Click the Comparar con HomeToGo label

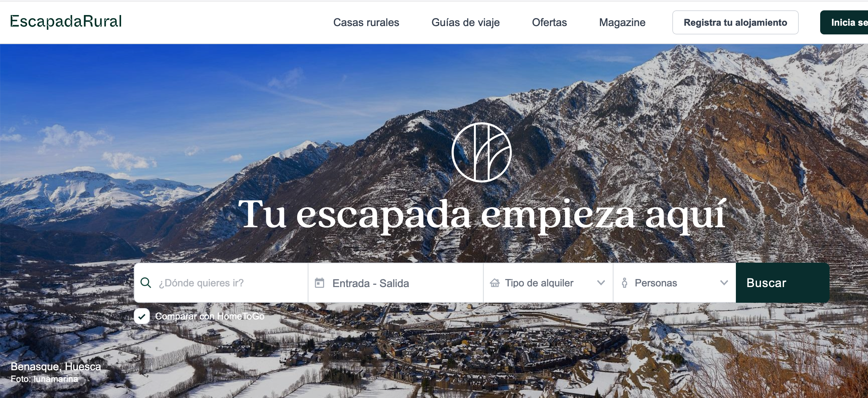tap(210, 316)
